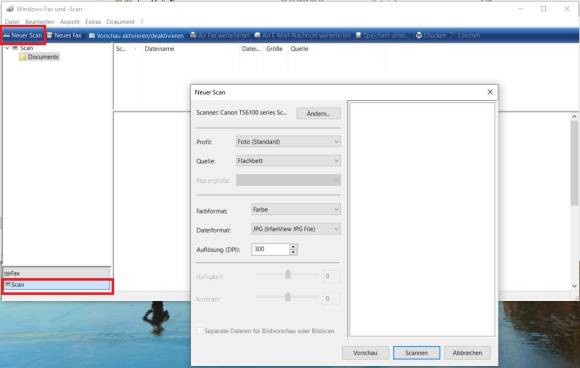Decrease Auflösung DPI with down arrow
This screenshot has height=368, width=580.
pyautogui.click(x=293, y=252)
